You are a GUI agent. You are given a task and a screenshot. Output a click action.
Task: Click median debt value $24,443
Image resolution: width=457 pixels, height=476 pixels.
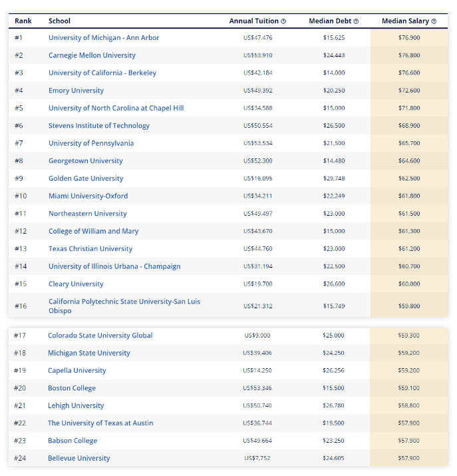pyautogui.click(x=334, y=55)
